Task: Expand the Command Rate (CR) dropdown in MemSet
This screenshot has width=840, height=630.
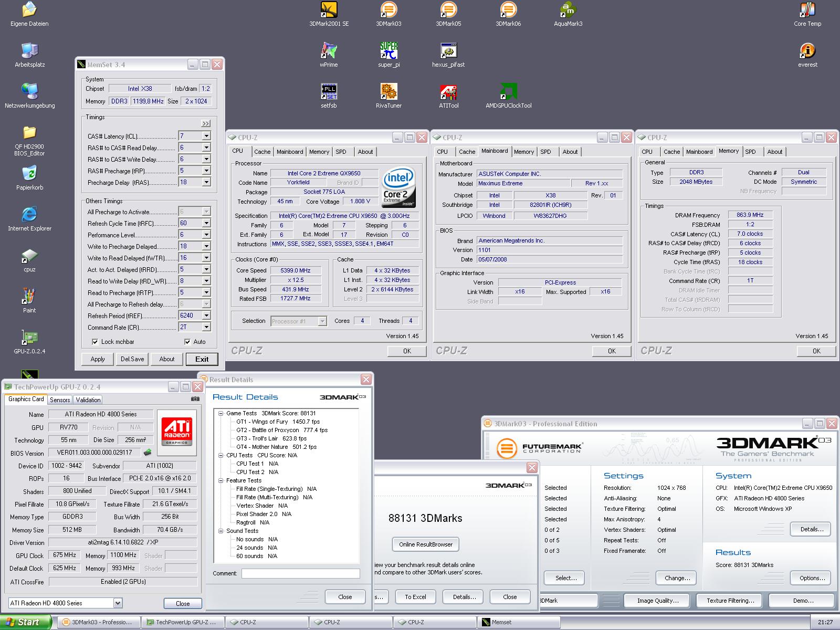Action: coord(206,327)
